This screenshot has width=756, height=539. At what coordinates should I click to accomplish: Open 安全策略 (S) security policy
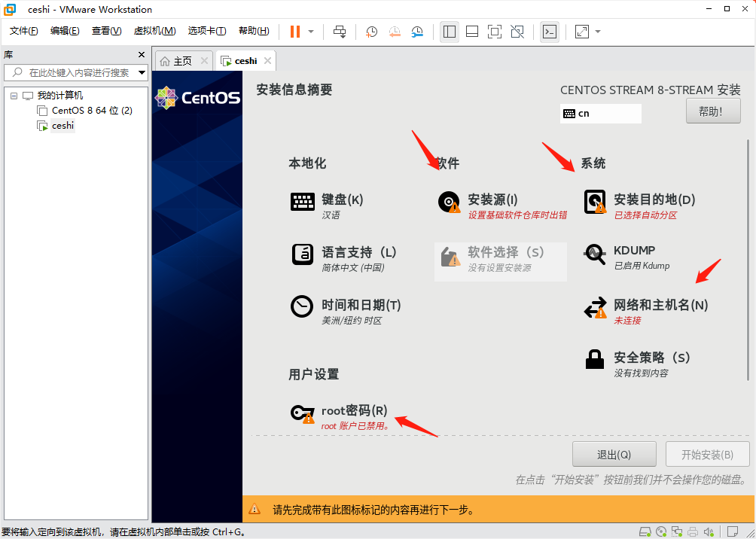coord(637,364)
